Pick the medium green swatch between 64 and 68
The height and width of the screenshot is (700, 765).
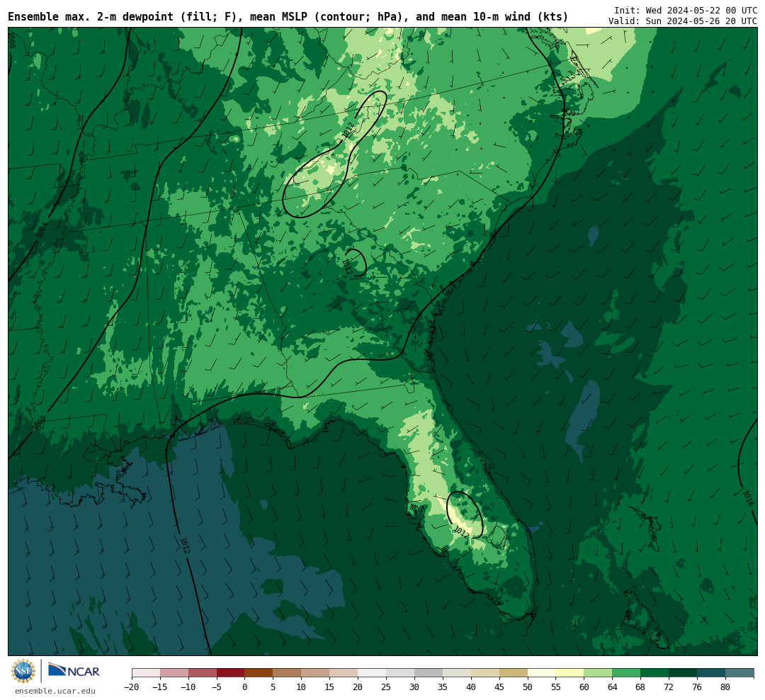pos(627,672)
